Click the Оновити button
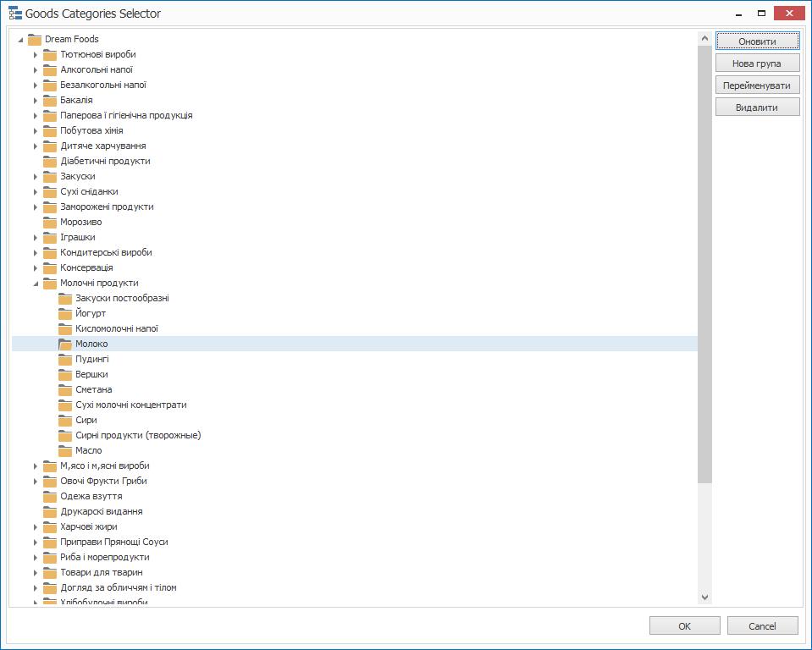Viewport: 812px width, 650px height. pos(757,41)
